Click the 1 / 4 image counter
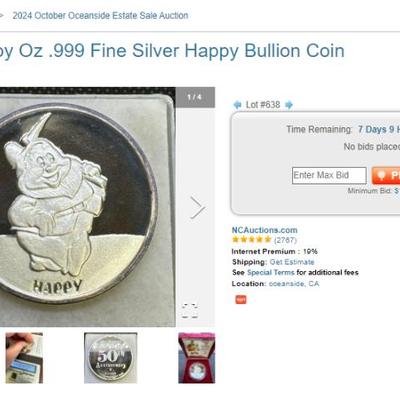The height and width of the screenshot is (400, 400). tap(195, 97)
